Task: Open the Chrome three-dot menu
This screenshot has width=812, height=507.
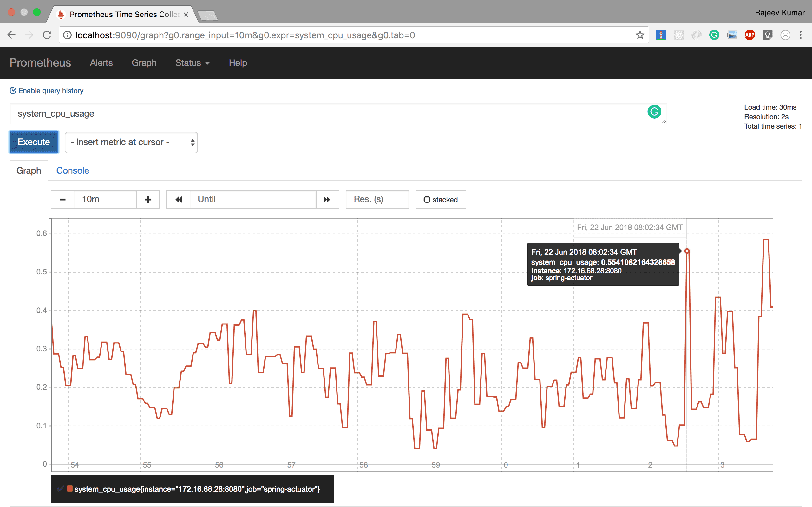Action: click(x=801, y=35)
